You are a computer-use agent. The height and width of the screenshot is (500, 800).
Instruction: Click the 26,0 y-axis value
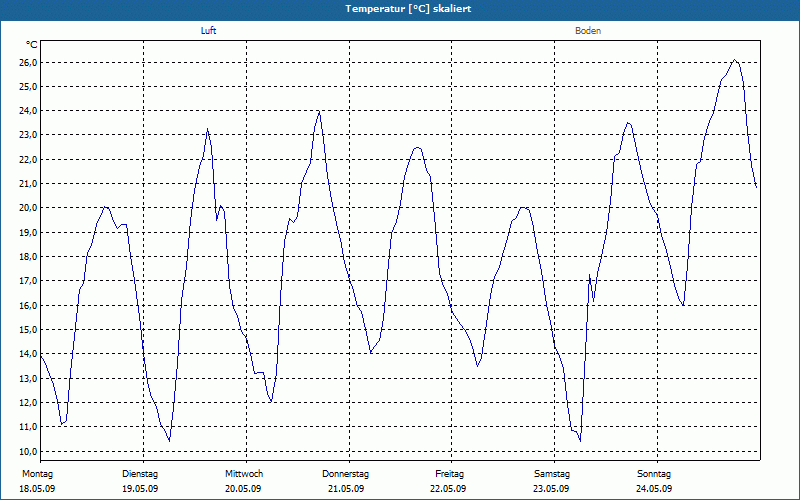(28, 62)
